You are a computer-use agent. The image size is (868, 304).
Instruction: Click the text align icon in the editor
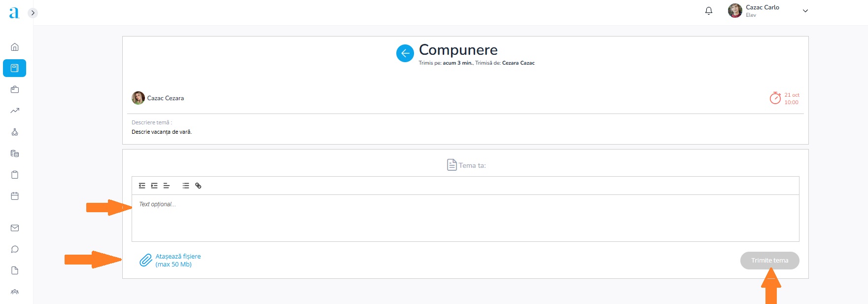[167, 186]
